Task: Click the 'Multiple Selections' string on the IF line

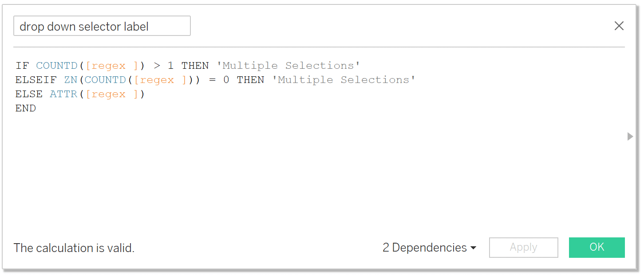Action: (288, 66)
